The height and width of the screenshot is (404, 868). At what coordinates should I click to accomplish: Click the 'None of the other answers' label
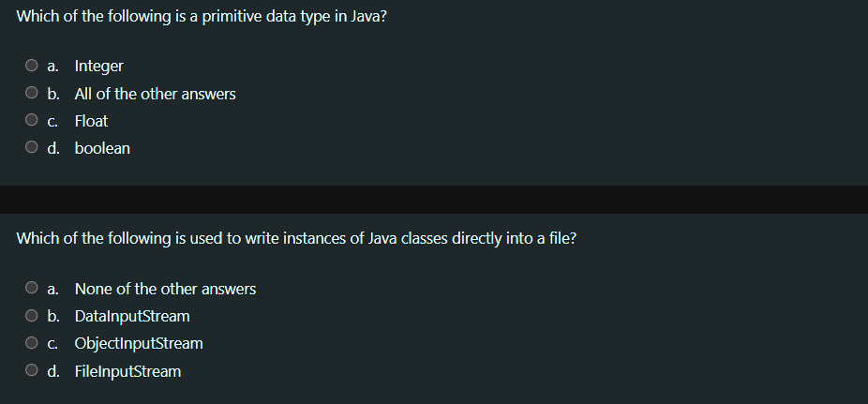(x=165, y=289)
